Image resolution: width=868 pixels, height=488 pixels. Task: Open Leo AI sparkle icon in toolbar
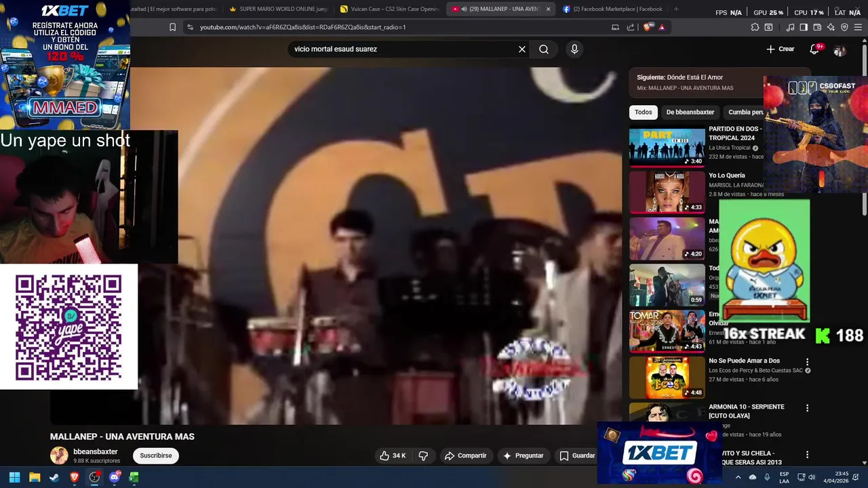click(831, 27)
